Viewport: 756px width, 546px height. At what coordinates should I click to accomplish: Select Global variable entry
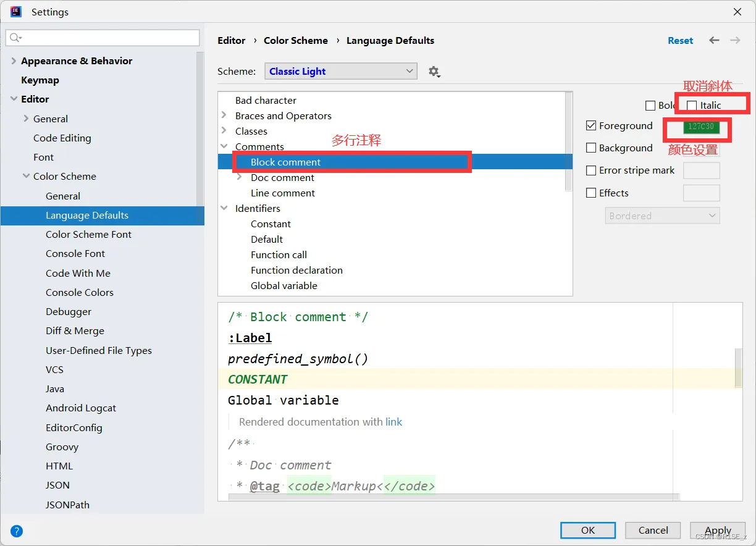pos(284,285)
